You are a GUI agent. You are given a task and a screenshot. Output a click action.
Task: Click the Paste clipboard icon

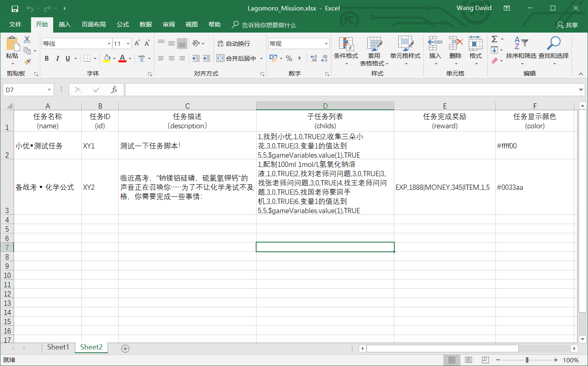click(12, 43)
